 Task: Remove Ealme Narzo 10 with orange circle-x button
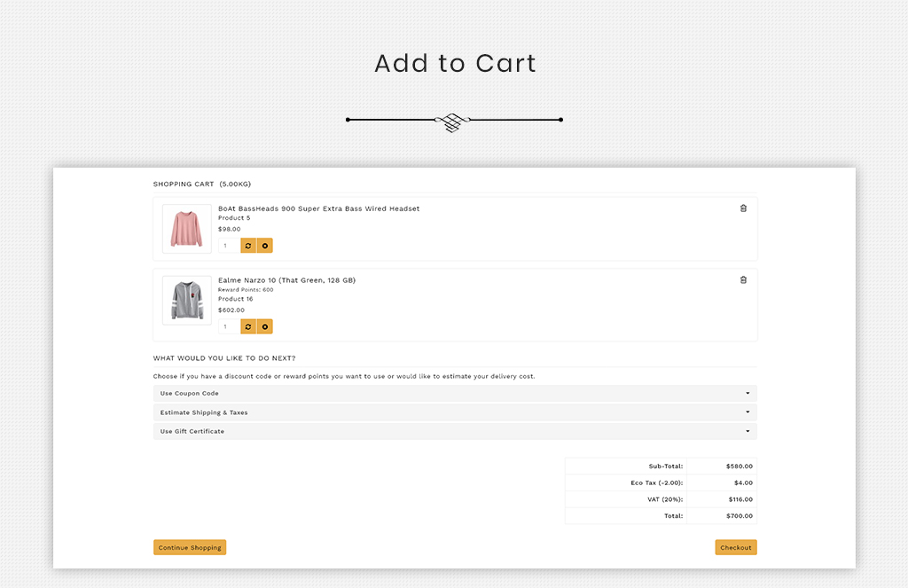(x=265, y=326)
